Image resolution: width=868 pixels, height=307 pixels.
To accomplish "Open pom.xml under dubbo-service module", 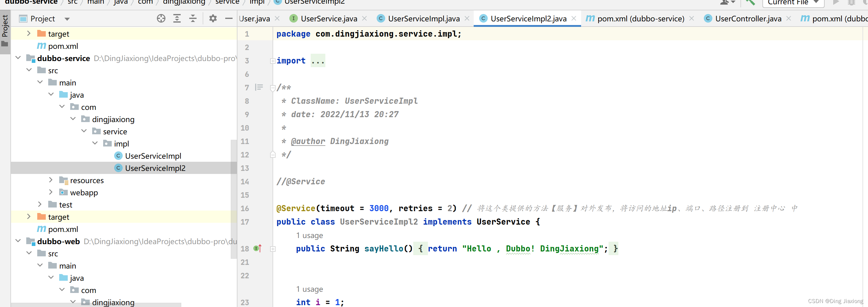I will tap(63, 229).
